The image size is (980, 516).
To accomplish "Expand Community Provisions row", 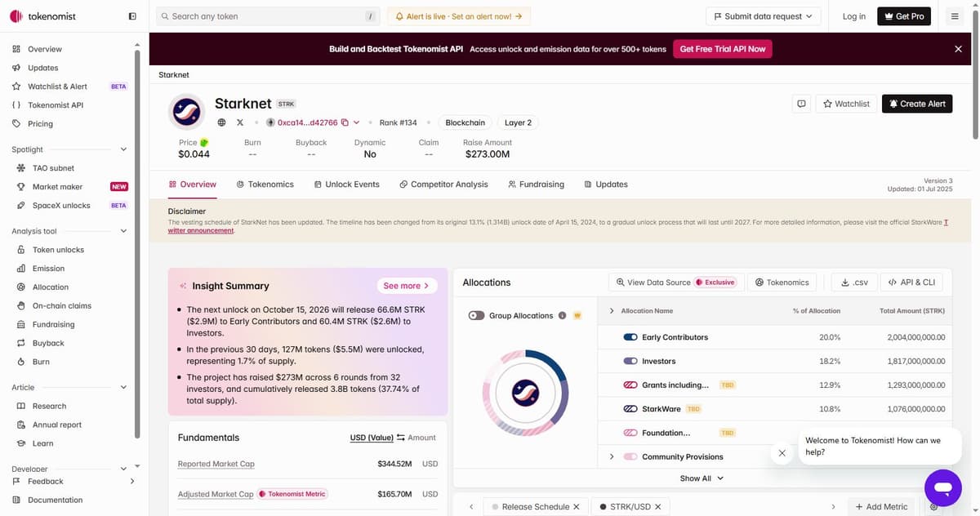I will (612, 457).
